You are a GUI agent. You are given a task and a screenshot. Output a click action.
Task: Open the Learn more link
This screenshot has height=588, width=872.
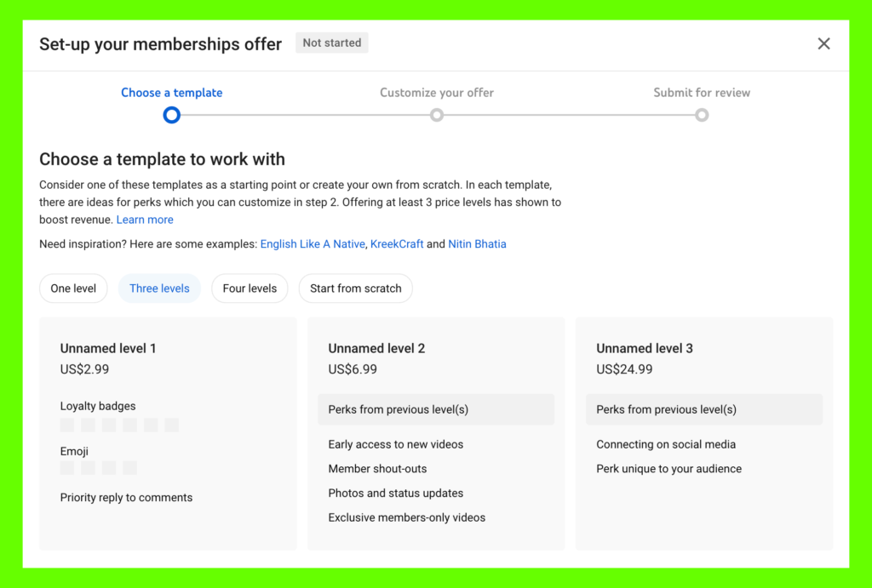coord(145,220)
